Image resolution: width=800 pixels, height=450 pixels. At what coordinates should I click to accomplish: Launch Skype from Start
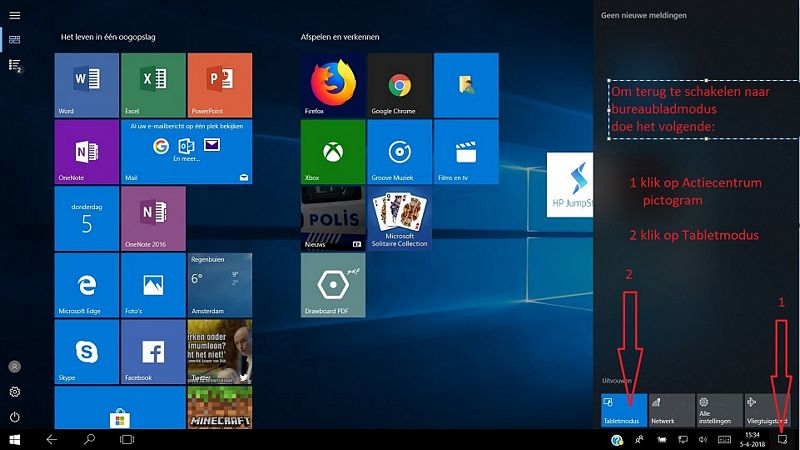pos(87,352)
